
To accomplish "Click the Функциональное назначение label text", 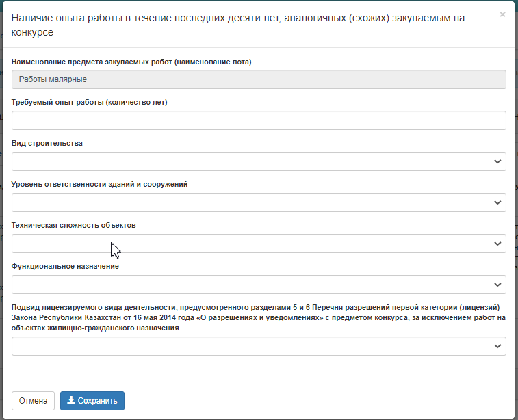I will click(65, 266).
